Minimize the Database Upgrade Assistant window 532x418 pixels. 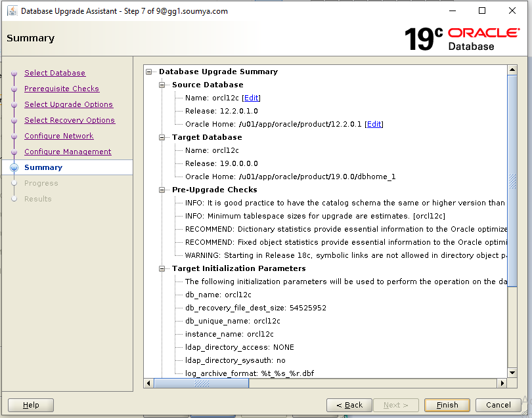coord(453,11)
